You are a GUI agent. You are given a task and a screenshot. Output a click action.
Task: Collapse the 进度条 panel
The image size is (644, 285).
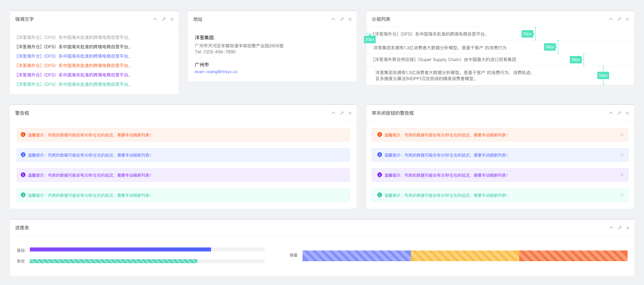[x=611, y=228]
